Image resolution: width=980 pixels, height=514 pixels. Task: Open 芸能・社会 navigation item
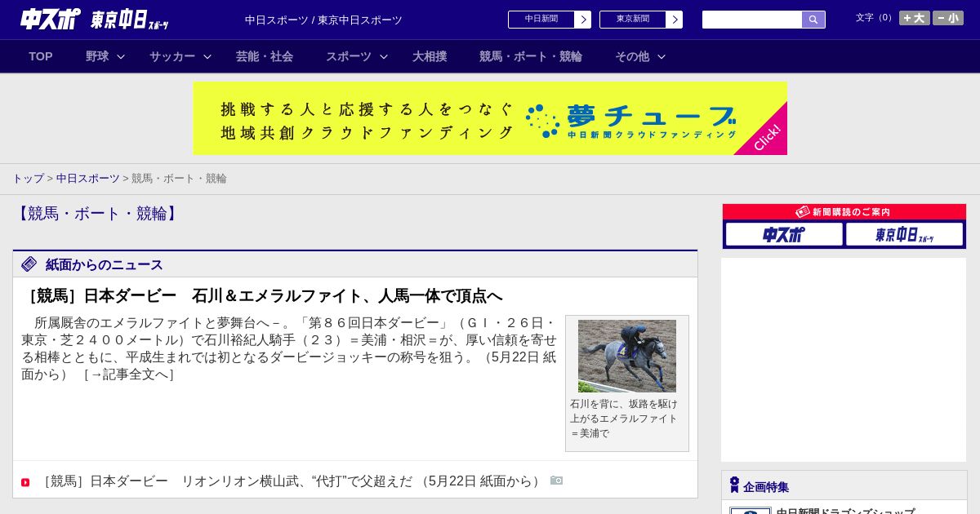coord(265,56)
